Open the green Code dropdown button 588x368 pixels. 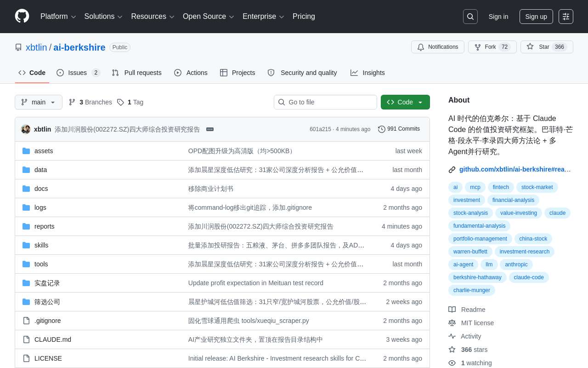pyautogui.click(x=405, y=102)
